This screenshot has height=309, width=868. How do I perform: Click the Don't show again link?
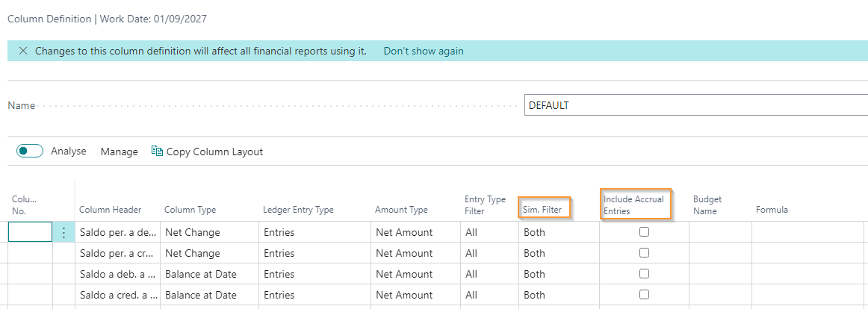[424, 51]
